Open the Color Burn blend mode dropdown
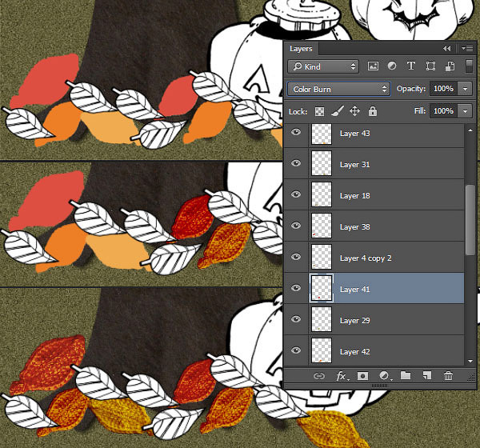Viewport: 480px width, 448px height. [x=338, y=89]
